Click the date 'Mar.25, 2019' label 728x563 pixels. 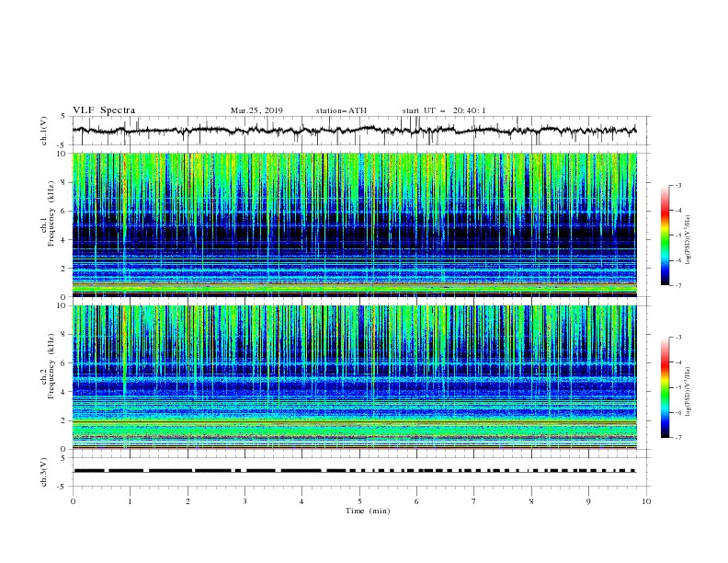tap(256, 110)
